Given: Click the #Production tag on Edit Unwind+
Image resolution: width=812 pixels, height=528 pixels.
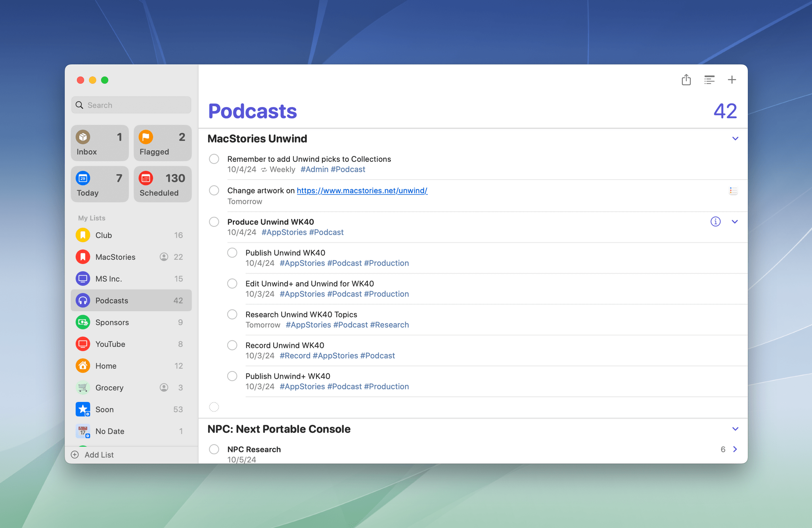Looking at the screenshot, I should point(386,294).
